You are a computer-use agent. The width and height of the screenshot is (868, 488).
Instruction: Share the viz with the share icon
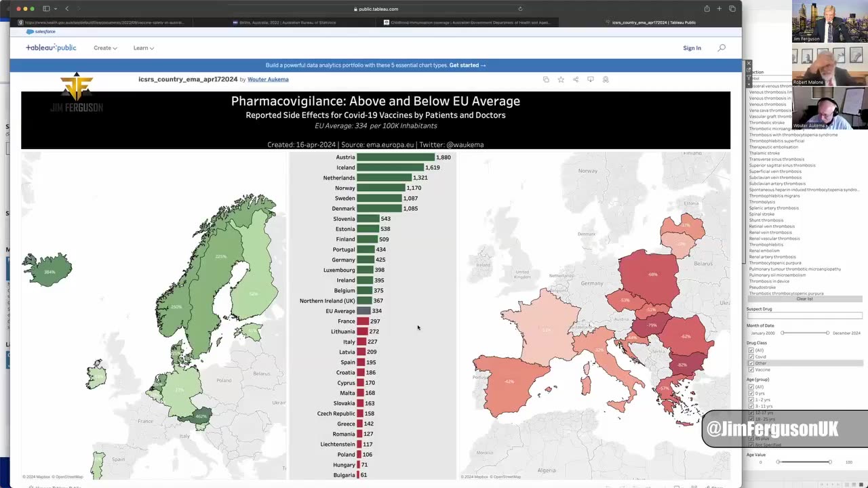click(x=576, y=79)
